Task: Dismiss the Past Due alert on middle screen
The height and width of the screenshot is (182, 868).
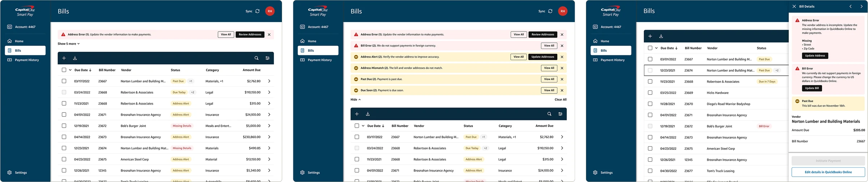Action: (x=562, y=79)
